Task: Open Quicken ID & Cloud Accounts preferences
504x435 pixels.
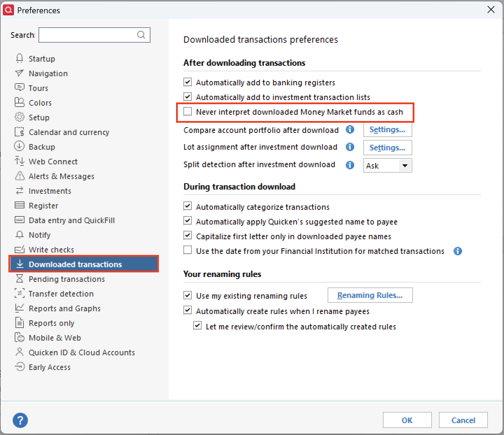Action: [x=82, y=352]
